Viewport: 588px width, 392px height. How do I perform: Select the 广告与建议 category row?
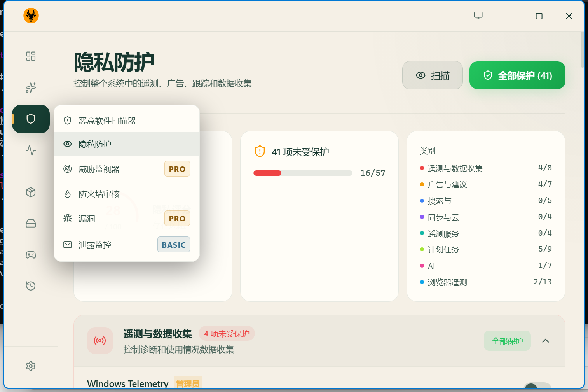[486, 184]
